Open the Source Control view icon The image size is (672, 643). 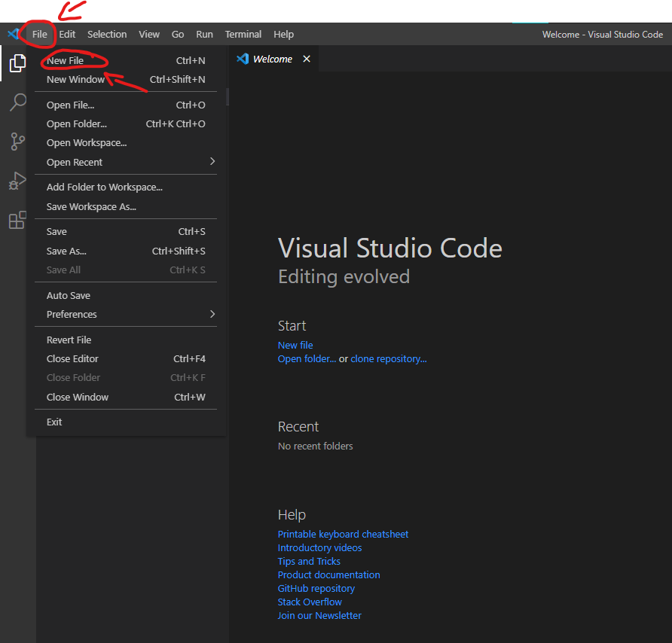[17, 142]
